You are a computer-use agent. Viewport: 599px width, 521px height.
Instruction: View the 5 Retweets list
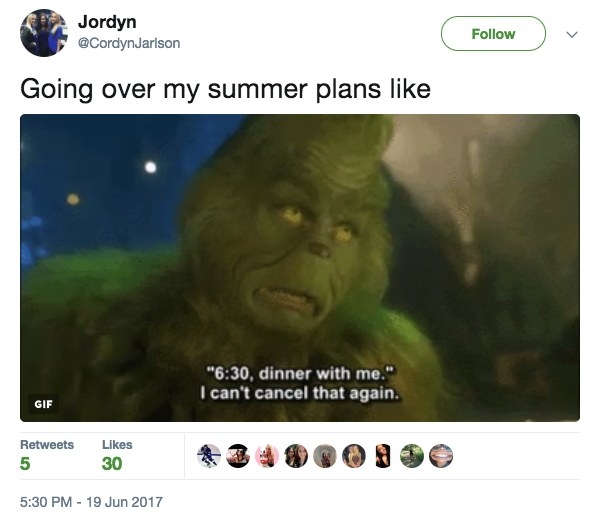47,455
